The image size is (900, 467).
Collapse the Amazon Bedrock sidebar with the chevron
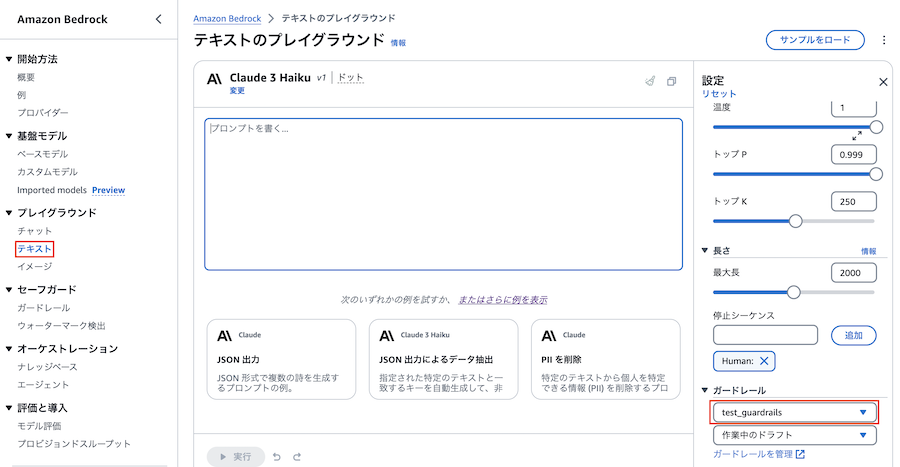(x=158, y=19)
